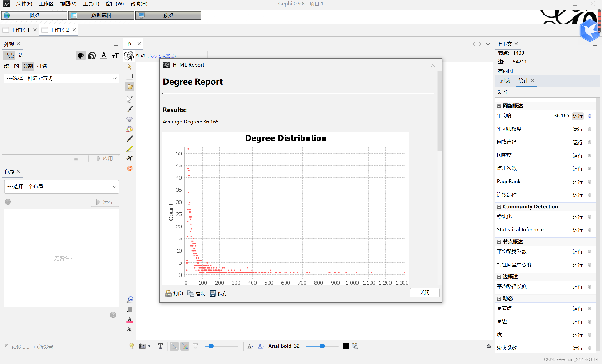The height and width of the screenshot is (364, 602).
Task: Open the rendering method dropdown
Action: pyautogui.click(x=62, y=78)
